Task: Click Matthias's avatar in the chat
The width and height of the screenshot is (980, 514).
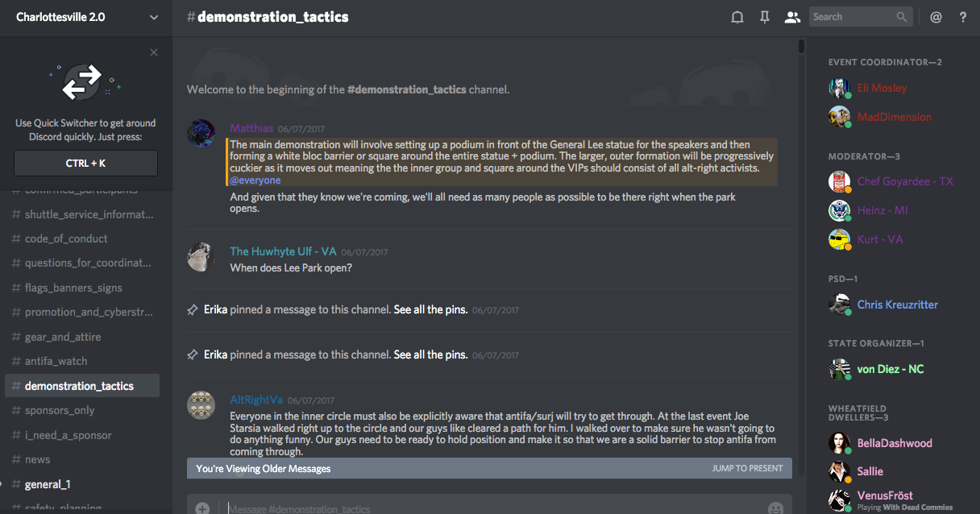Action: pyautogui.click(x=201, y=133)
